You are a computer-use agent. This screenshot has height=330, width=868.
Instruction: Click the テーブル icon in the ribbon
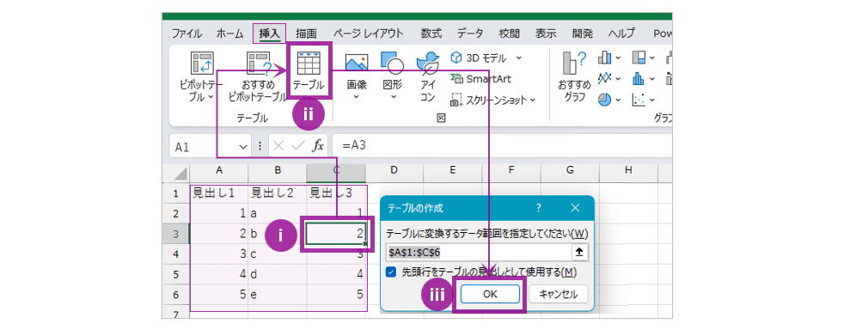309,64
